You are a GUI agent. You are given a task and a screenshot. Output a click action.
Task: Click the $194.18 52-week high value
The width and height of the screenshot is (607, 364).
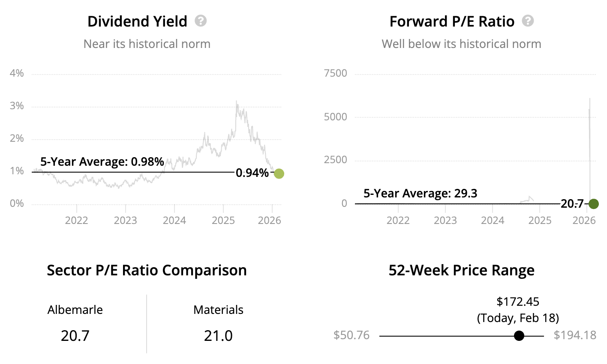click(575, 335)
